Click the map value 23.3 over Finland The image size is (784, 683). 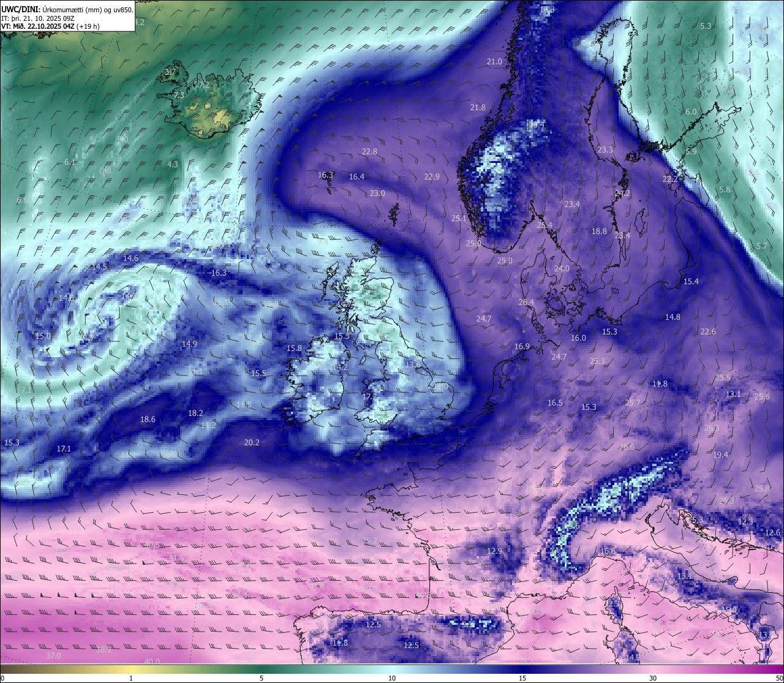point(605,149)
